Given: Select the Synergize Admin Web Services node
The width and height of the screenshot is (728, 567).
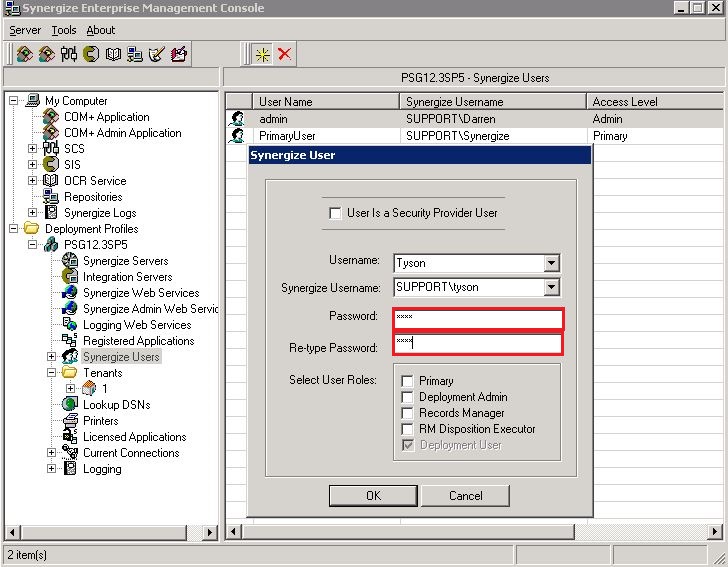Looking at the screenshot, I should (x=150, y=309).
